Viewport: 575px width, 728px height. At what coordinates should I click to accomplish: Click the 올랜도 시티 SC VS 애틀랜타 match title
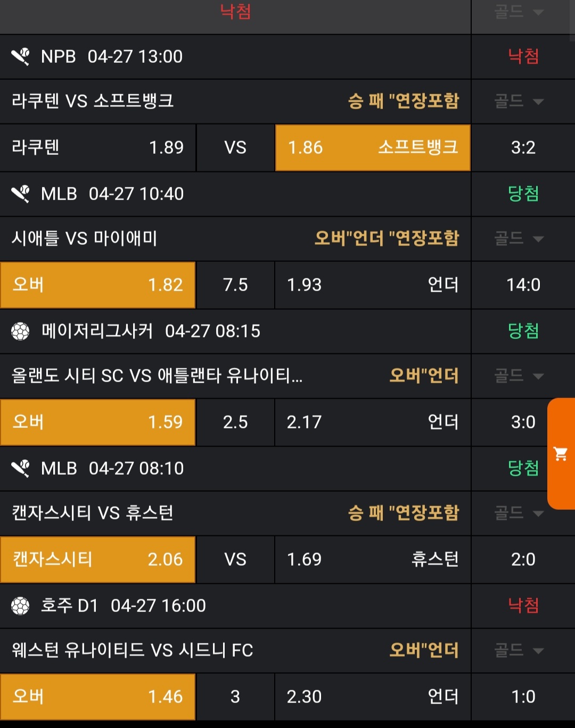[x=157, y=376]
